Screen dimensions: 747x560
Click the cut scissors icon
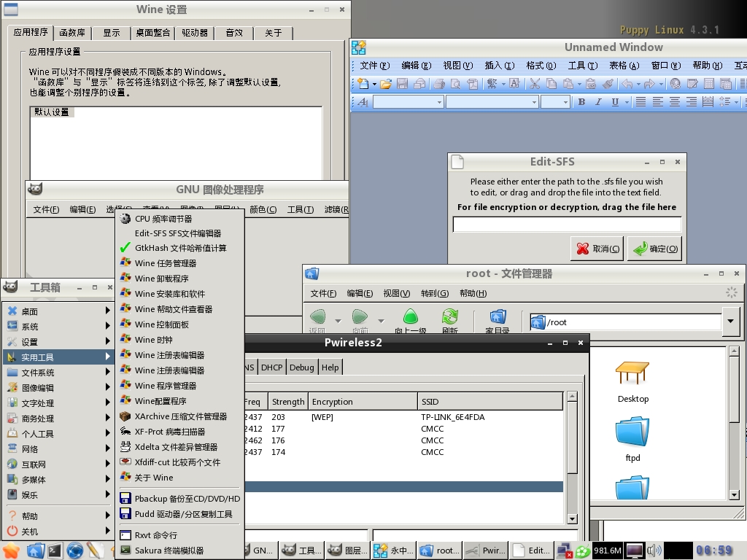(535, 84)
